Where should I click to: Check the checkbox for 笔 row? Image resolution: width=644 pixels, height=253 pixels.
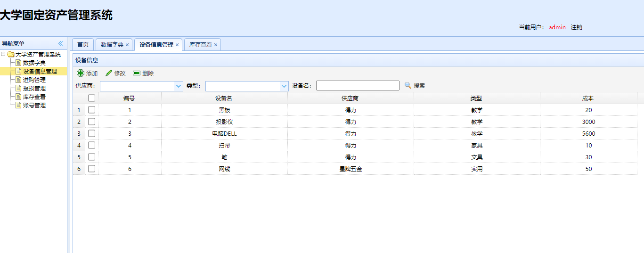[x=91, y=157]
